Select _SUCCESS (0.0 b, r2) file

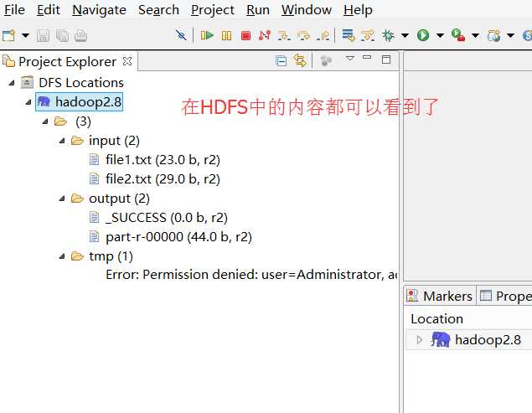click(166, 218)
